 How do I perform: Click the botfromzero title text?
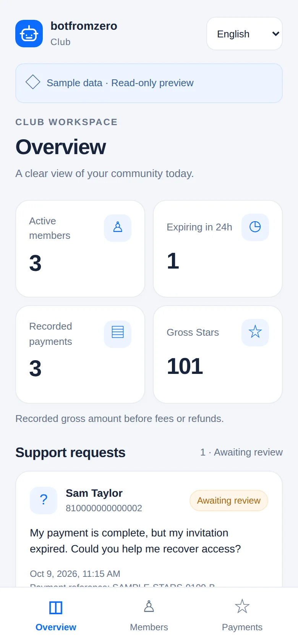pos(84,26)
